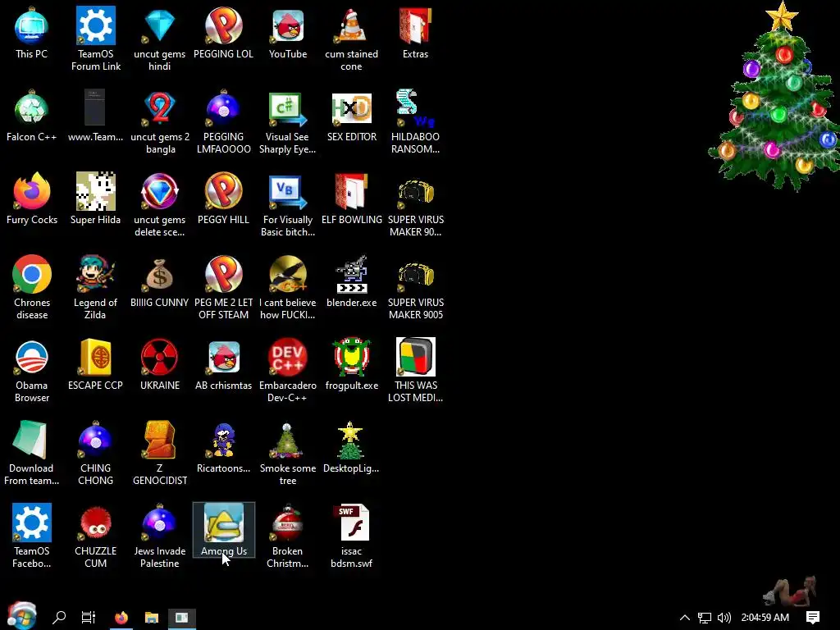Screen dimensions: 840x630
Task: Select the Among Us desktop icon
Action: click(x=223, y=530)
